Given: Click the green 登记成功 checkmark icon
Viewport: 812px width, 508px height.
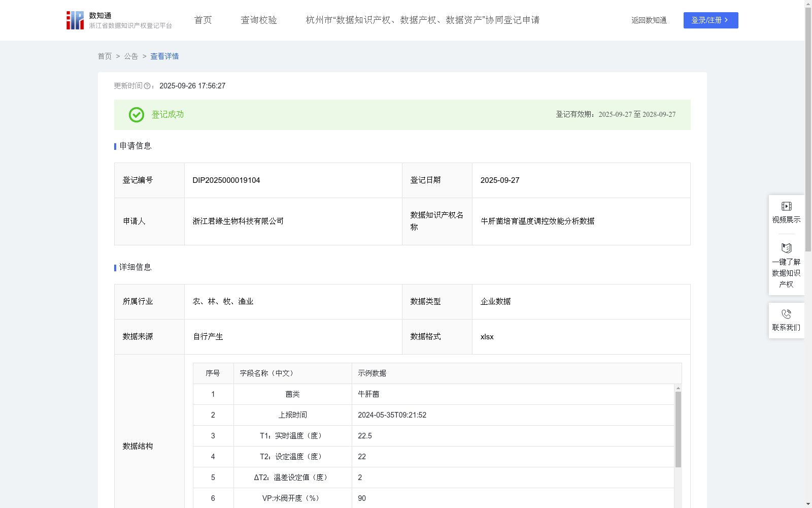Looking at the screenshot, I should pyautogui.click(x=136, y=115).
